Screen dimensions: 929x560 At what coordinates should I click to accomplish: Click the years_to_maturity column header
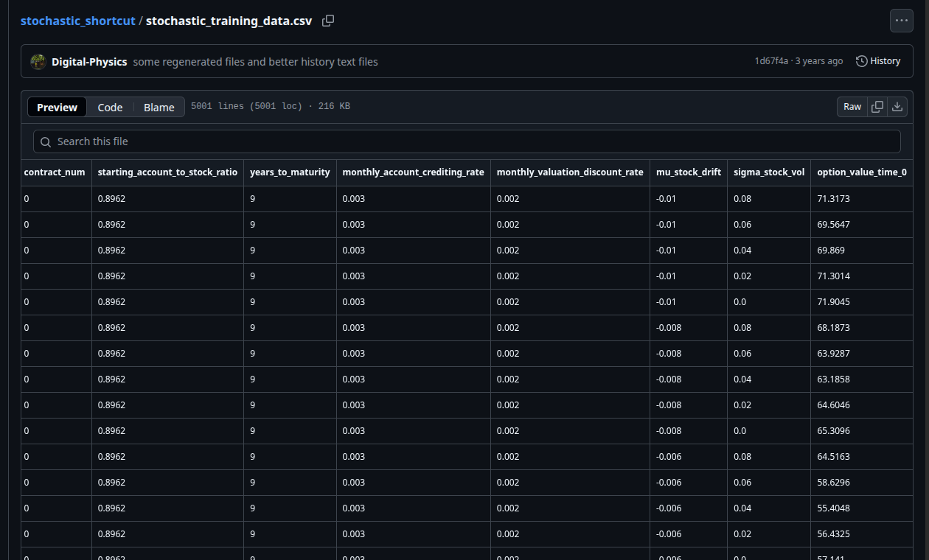point(290,172)
